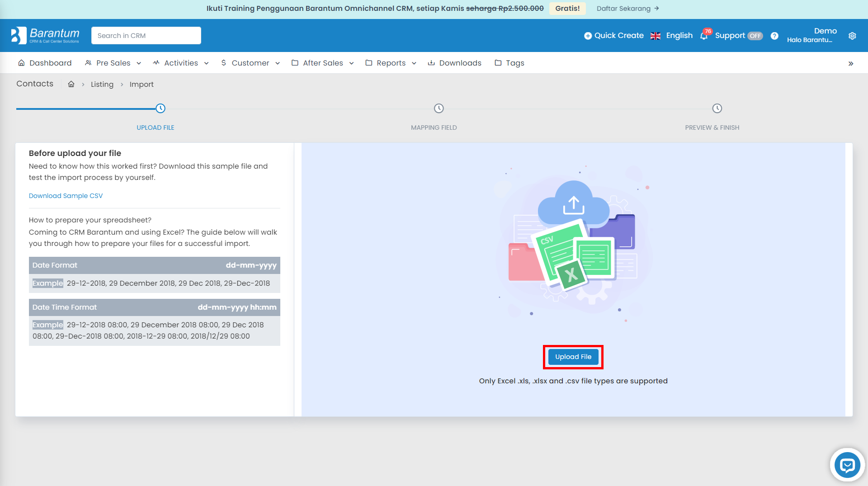The width and height of the screenshot is (868, 486).
Task: Open the Reports menu
Action: coord(391,63)
